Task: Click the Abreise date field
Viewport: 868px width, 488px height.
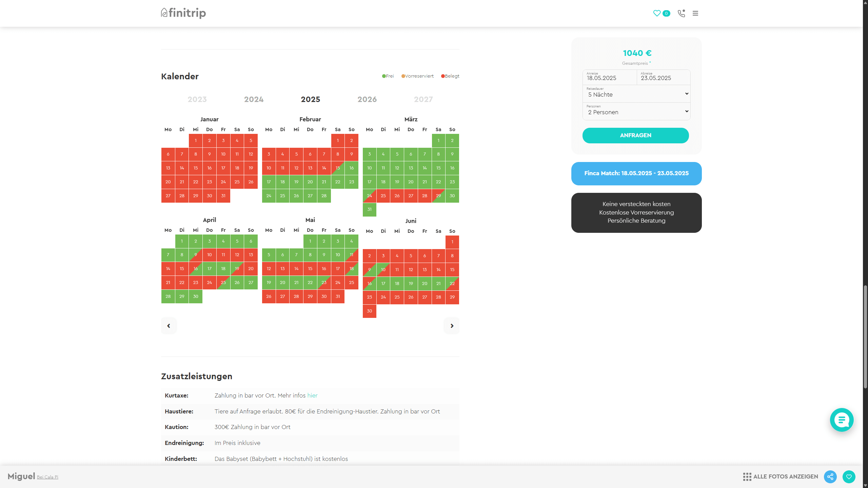Action: pyautogui.click(x=663, y=78)
